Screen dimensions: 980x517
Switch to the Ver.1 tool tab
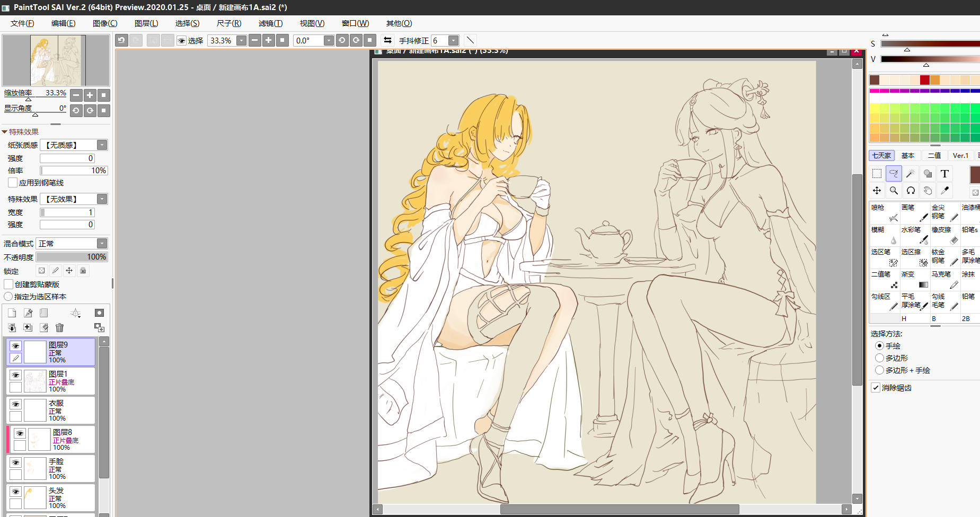click(960, 155)
